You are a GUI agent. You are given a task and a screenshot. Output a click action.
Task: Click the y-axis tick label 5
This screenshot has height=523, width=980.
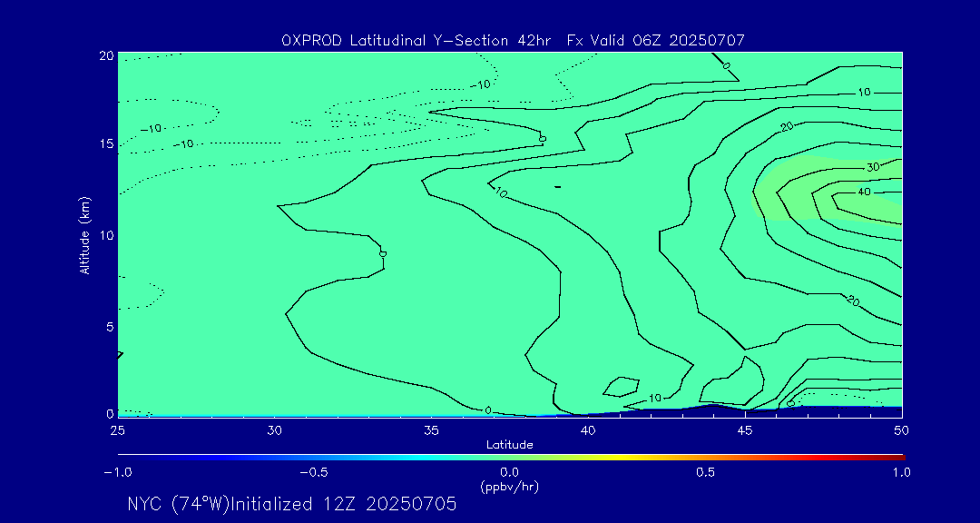pos(109,325)
